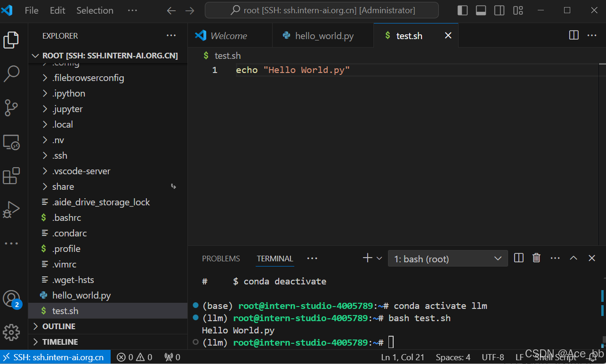Open .bashrc file in explorer

tap(108, 218)
